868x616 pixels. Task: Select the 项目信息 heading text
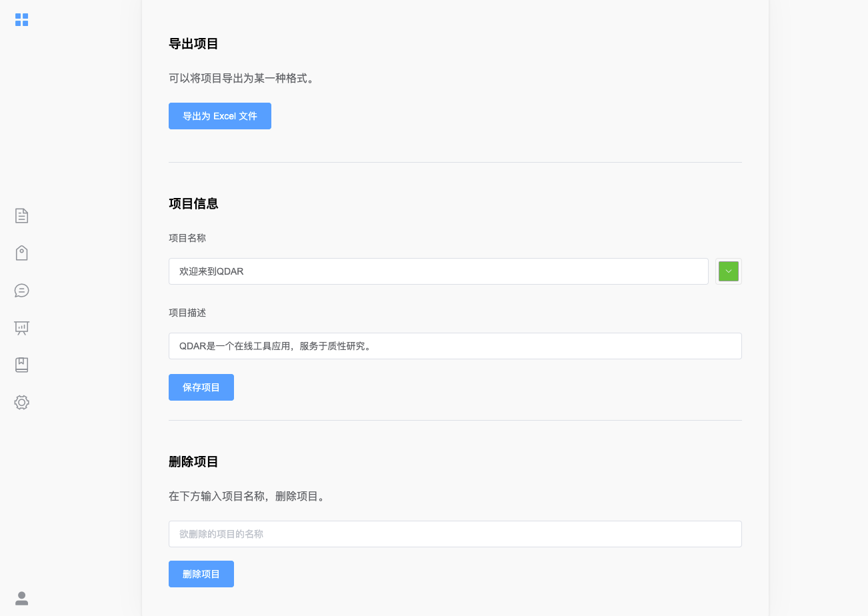(194, 204)
